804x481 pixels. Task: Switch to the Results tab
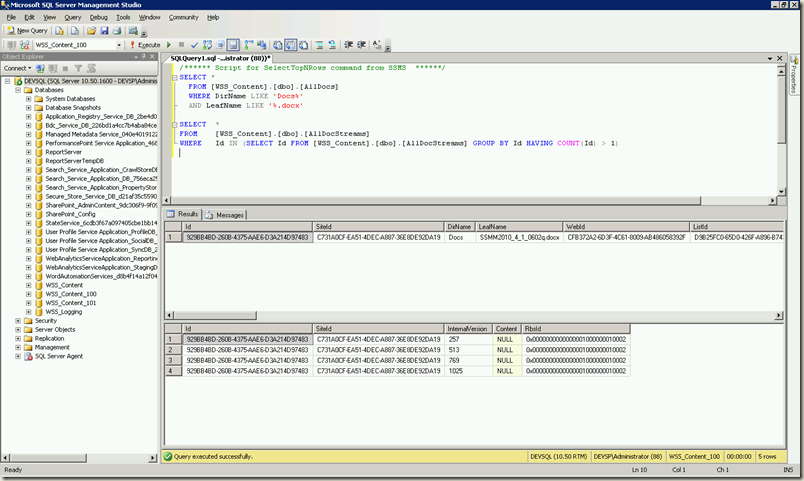pos(183,214)
